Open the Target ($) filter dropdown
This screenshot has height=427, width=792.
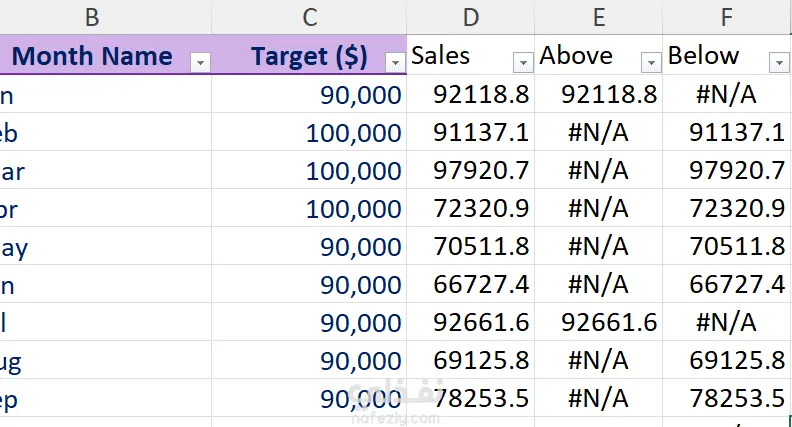394,62
